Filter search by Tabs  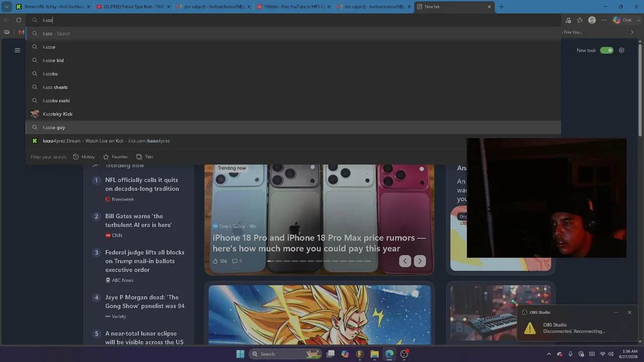point(145,157)
